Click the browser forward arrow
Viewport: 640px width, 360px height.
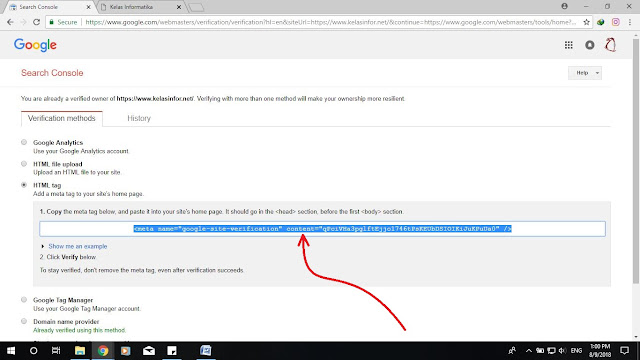23,22
